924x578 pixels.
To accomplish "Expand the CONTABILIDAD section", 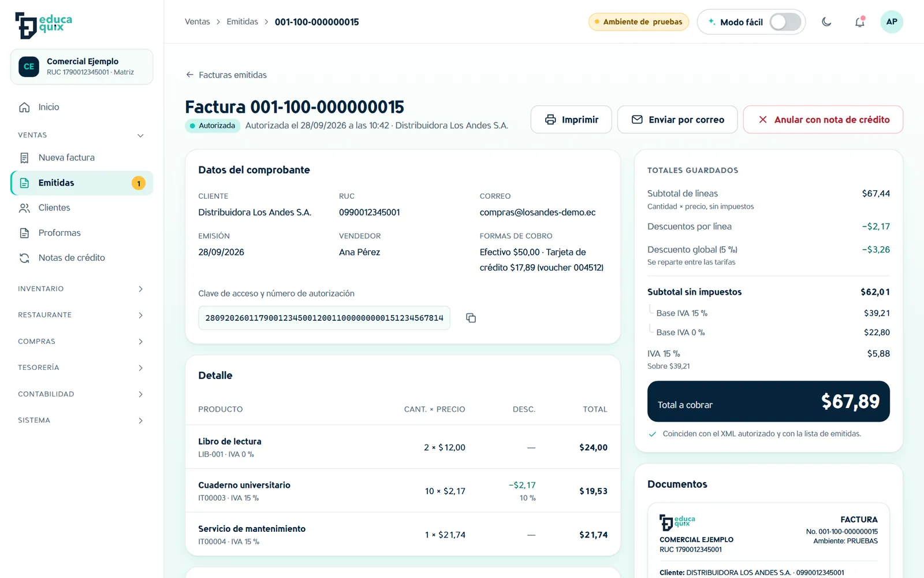I will pos(81,394).
